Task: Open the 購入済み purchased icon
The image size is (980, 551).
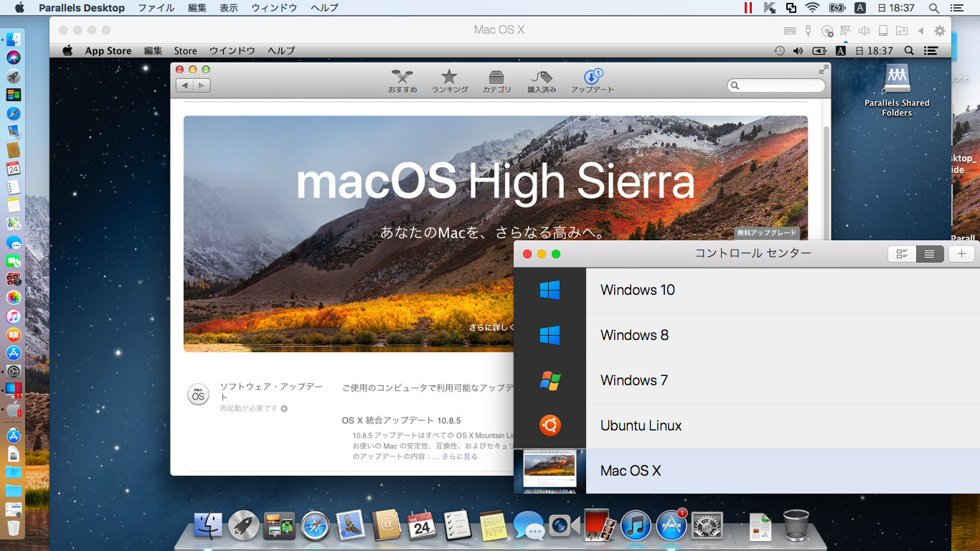Action: point(542,81)
